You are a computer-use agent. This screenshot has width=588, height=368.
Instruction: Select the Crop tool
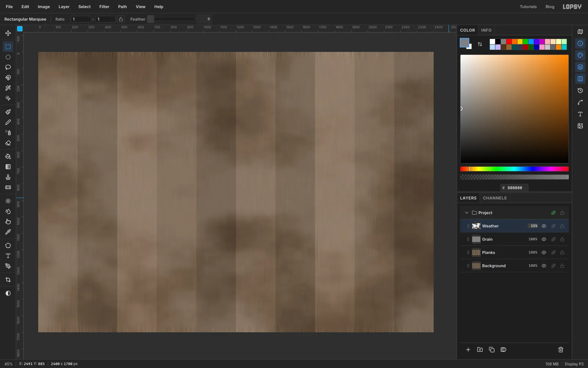tap(8, 280)
